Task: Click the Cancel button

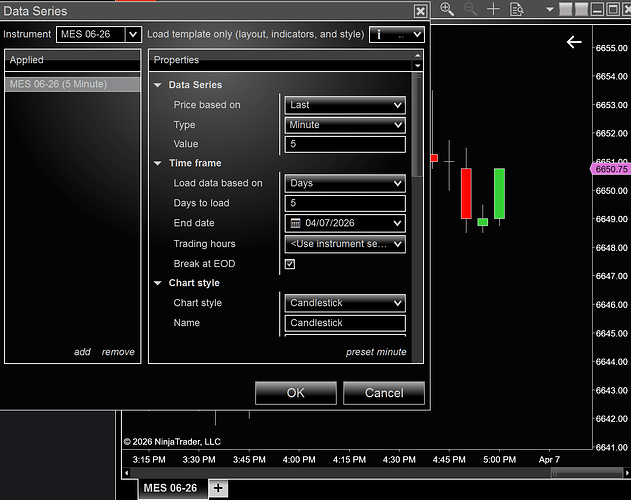Action: pos(383,393)
